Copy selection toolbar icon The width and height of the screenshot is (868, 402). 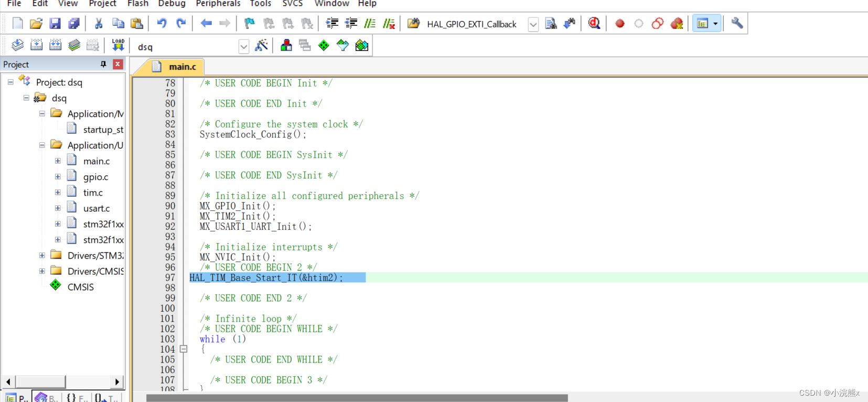[x=118, y=24]
